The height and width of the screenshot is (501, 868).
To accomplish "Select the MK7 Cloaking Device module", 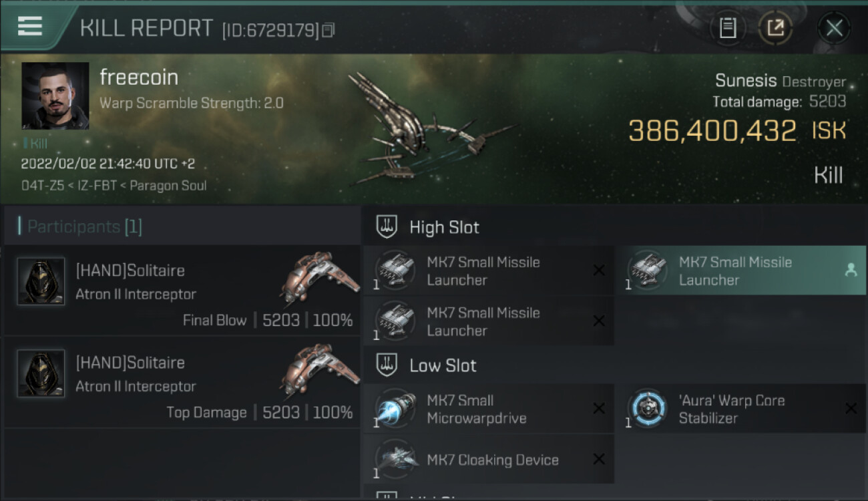I will tap(489, 460).
